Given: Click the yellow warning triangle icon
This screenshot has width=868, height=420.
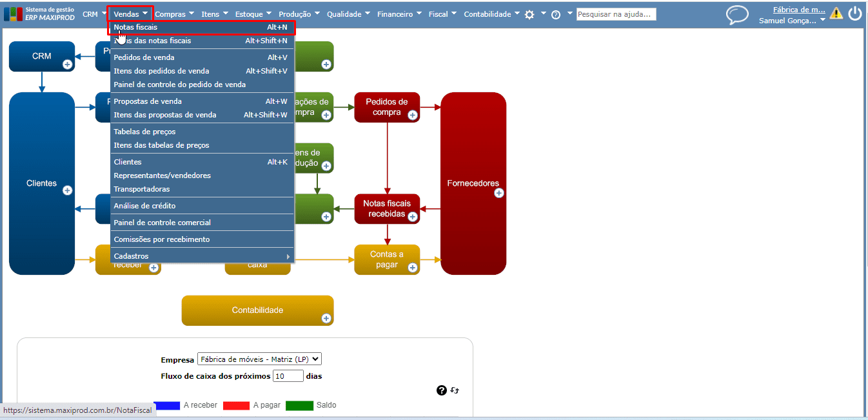Looking at the screenshot, I should coord(836,13).
